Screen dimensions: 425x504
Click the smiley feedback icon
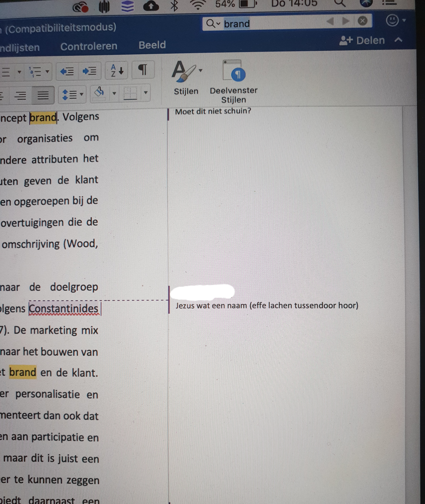[x=392, y=20]
